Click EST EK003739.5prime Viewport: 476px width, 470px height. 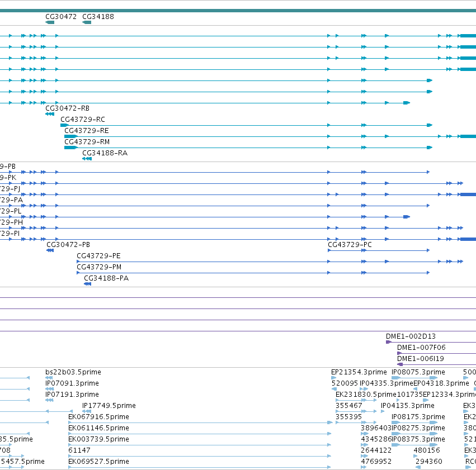coord(98,439)
